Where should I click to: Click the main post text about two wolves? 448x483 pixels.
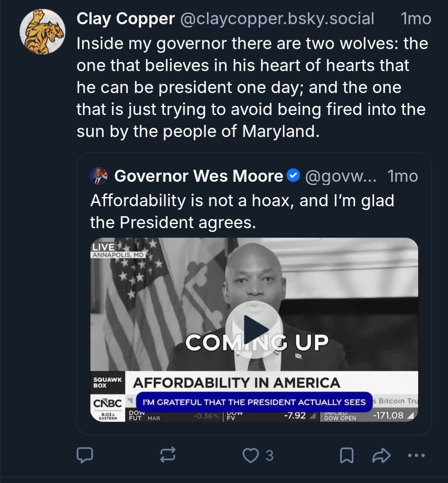pos(252,87)
